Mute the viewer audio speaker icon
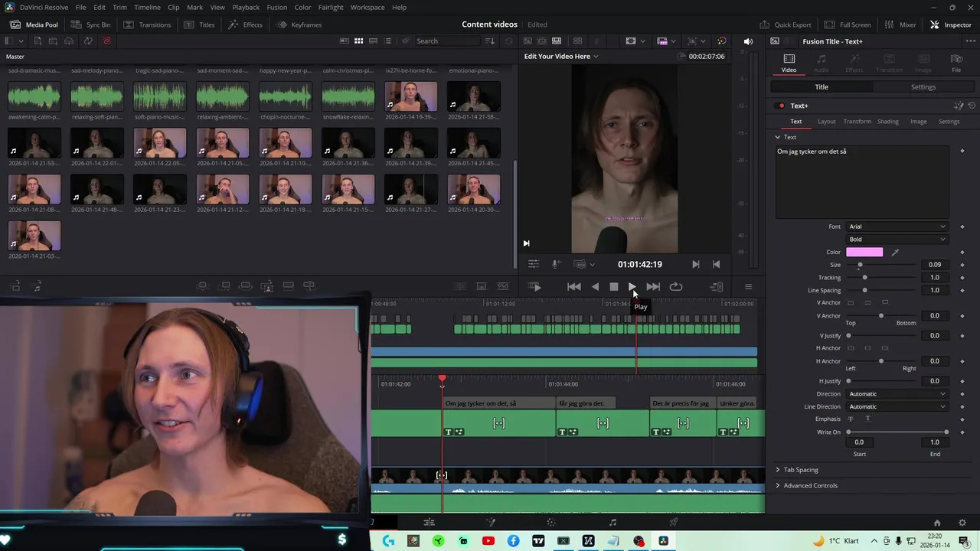 (748, 41)
